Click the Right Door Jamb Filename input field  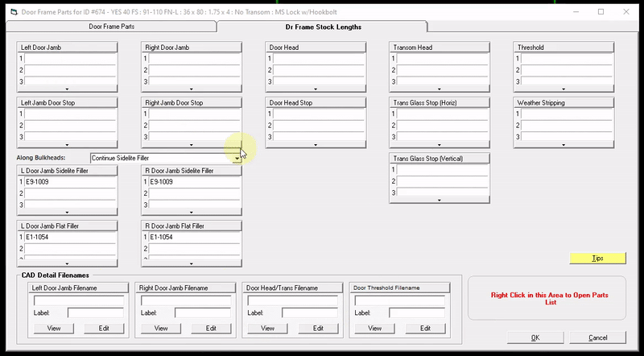coord(186,300)
